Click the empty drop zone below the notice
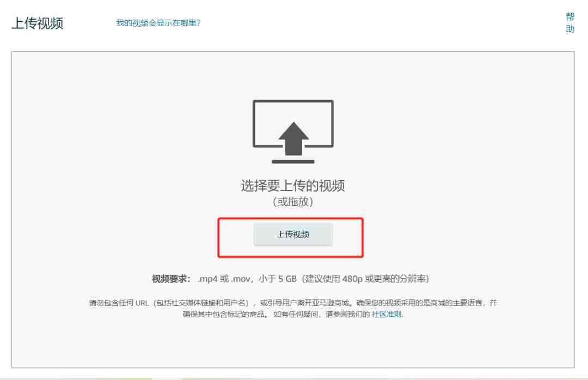588x380 pixels. pos(293,343)
